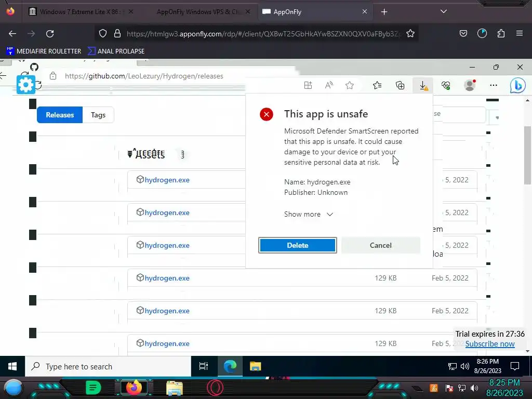This screenshot has width=532, height=399.
Task: Click inner taskbar volume icon
Action: click(x=465, y=366)
